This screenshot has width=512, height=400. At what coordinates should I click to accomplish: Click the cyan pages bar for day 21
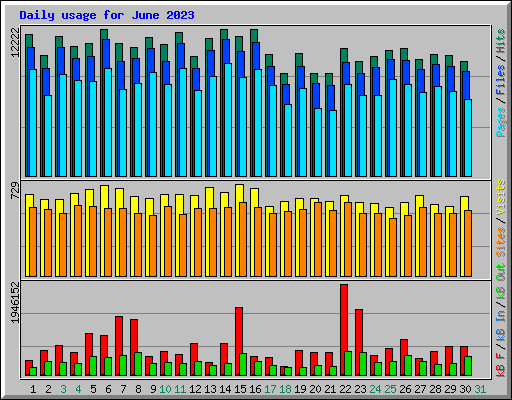pos(333,143)
